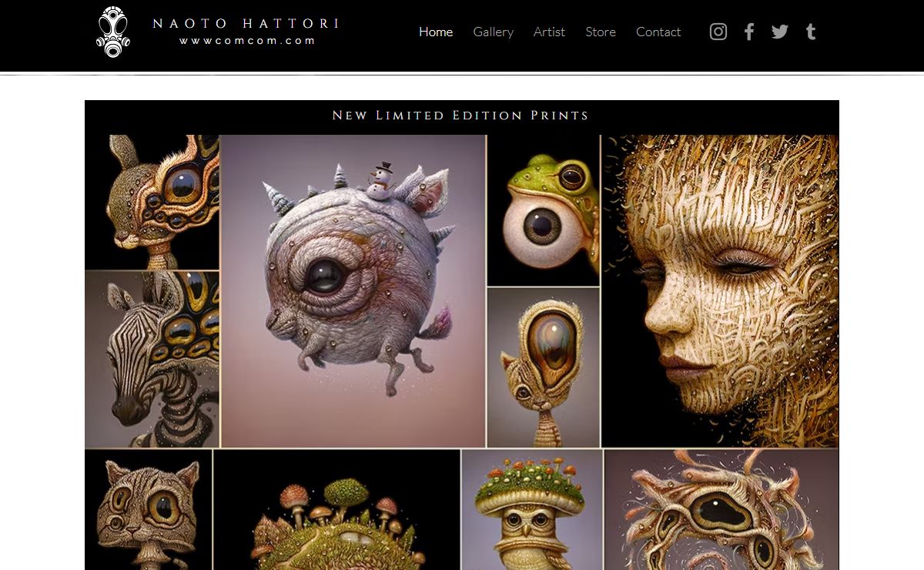Open the Contact menu item
The height and width of the screenshot is (570, 924).
click(658, 32)
